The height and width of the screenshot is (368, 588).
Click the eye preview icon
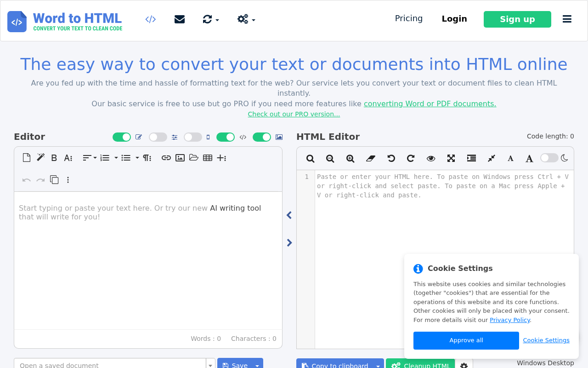point(431,158)
